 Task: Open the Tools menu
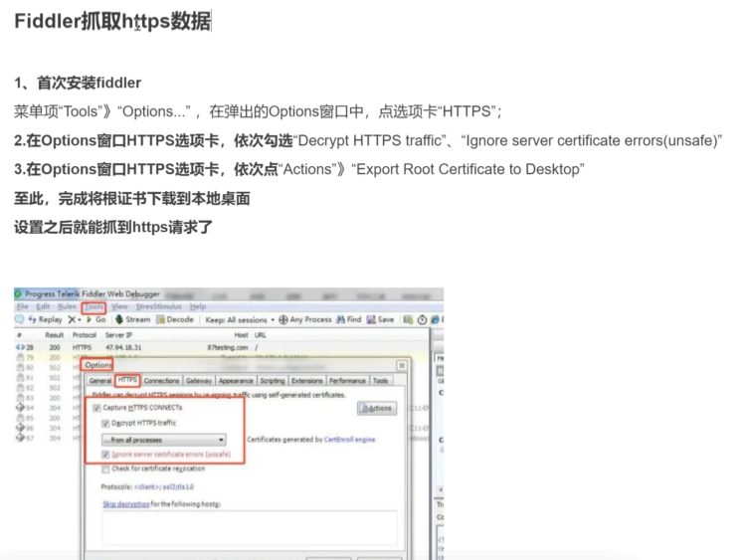pos(93,306)
